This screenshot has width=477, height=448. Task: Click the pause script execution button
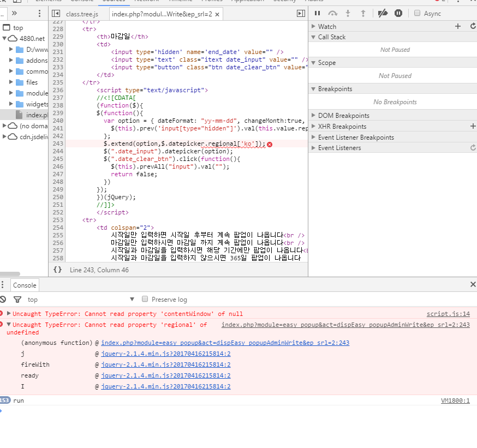(317, 13)
